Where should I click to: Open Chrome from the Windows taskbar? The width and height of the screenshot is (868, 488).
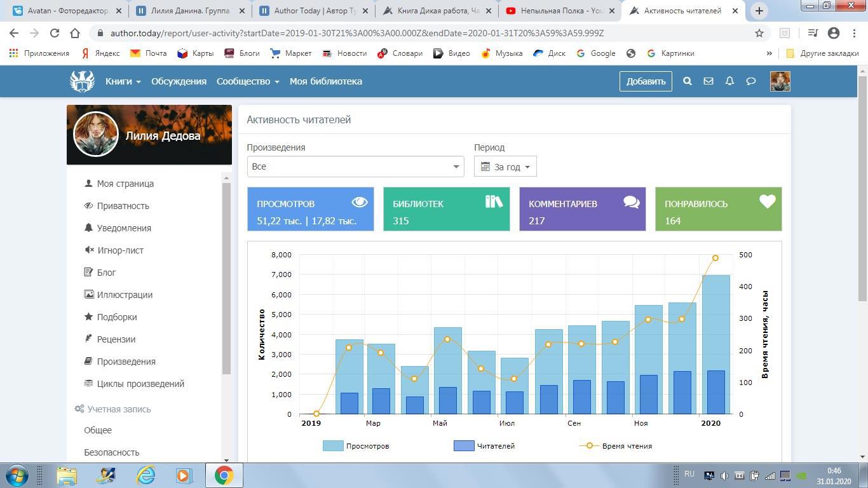(224, 475)
